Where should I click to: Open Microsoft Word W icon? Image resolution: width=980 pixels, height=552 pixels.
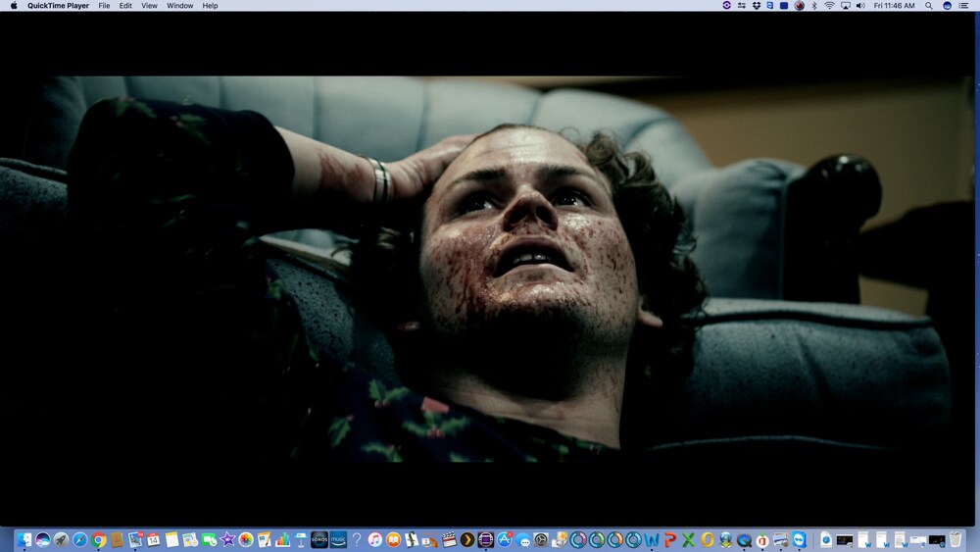tap(652, 539)
